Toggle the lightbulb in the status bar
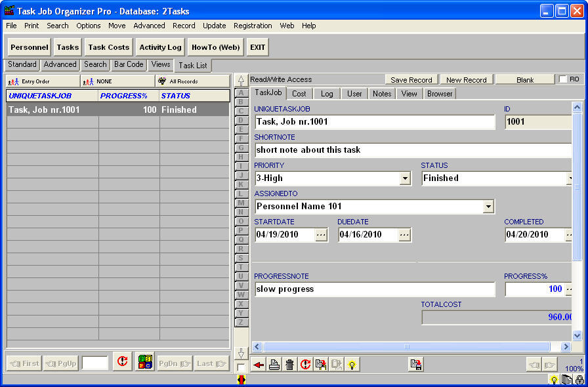588x387 pixels. point(553,379)
